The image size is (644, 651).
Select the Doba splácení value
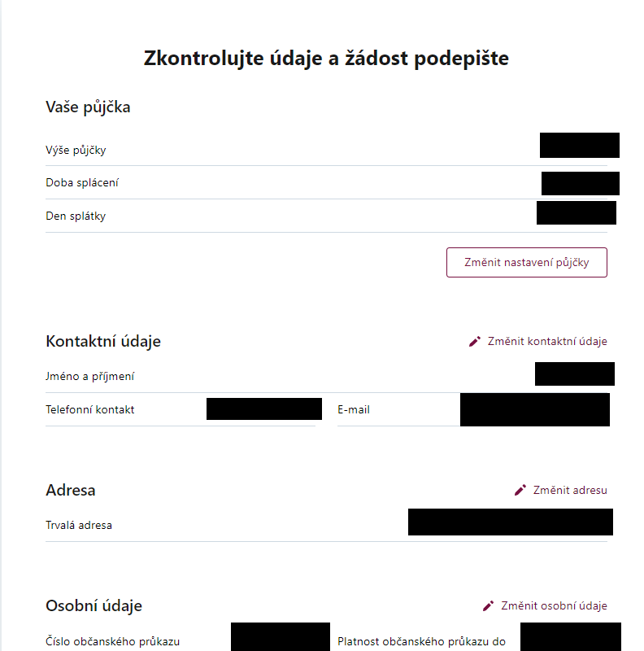coord(580,183)
